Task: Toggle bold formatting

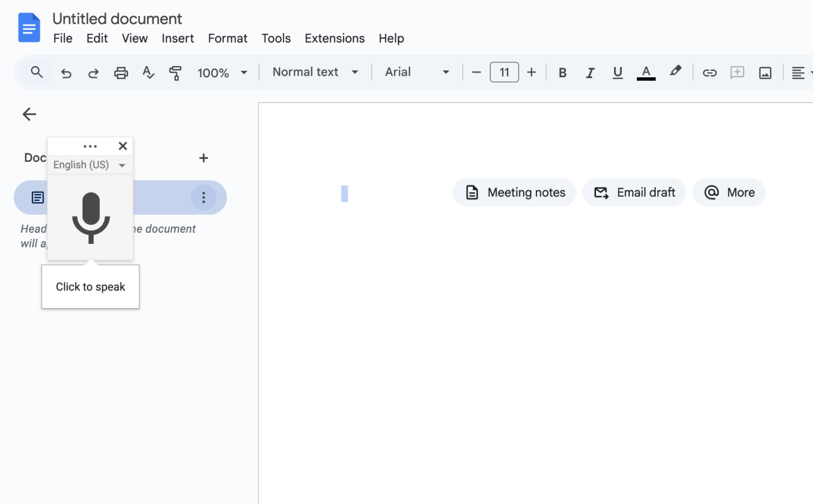Action: 563,72
